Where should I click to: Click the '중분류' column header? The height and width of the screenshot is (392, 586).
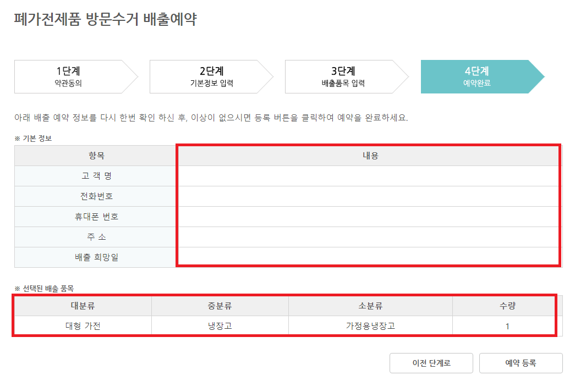[x=220, y=306]
